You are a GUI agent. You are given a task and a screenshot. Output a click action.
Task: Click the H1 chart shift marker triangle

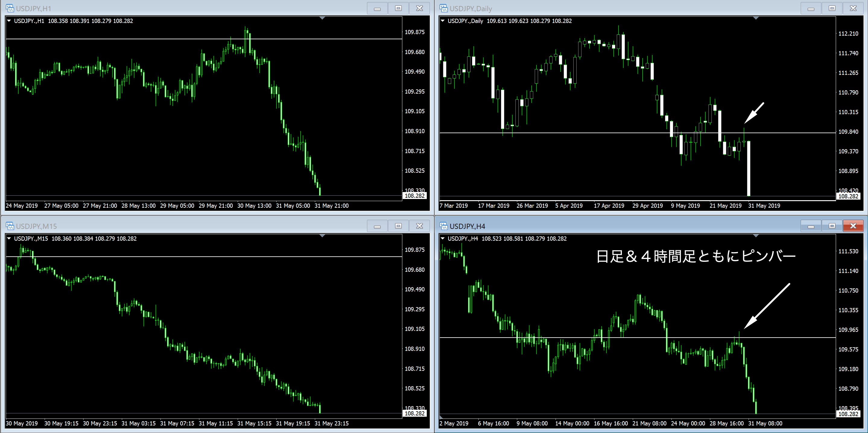click(x=322, y=18)
